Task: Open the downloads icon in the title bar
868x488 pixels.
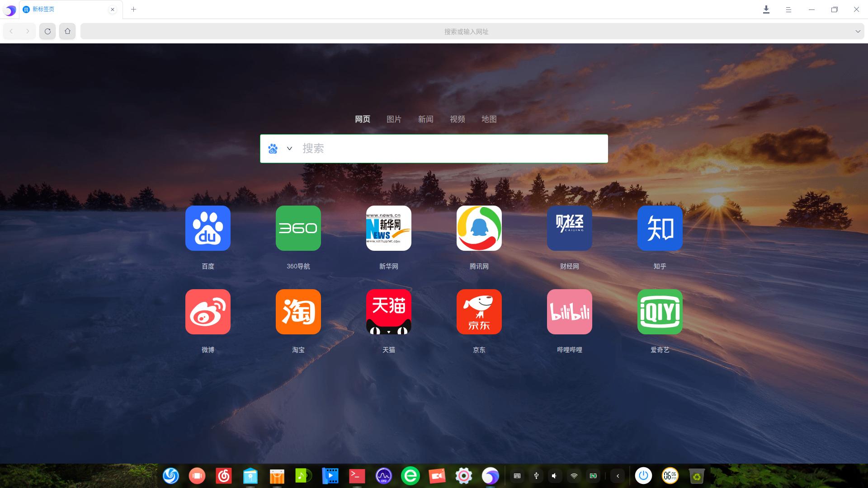Action: click(x=766, y=9)
